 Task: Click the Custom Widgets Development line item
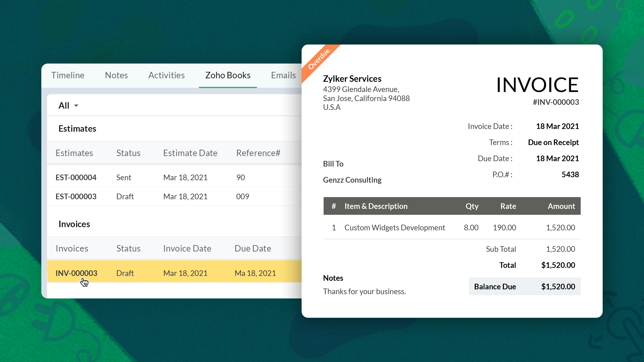pos(395,227)
